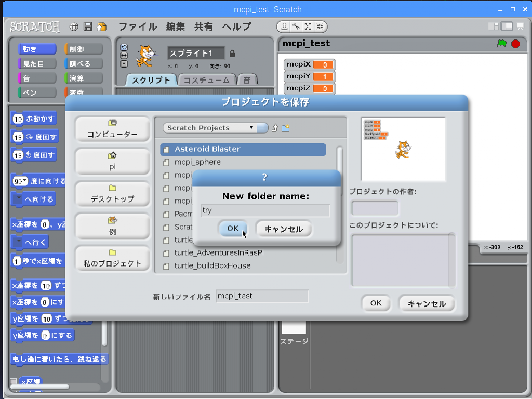Enter presentation mode

click(521, 26)
